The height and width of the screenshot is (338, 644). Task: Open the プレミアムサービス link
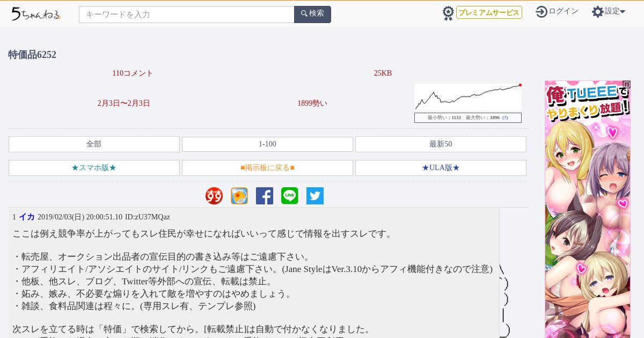[x=489, y=12]
